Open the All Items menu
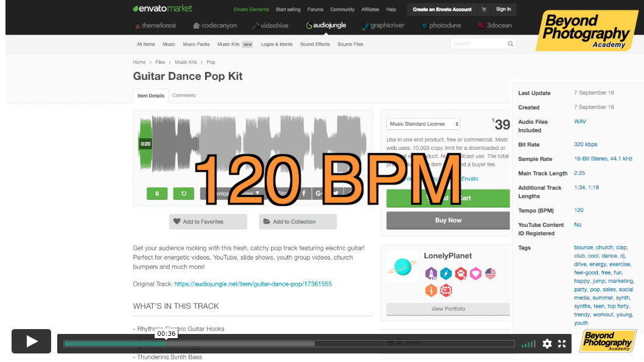The image size is (644, 362). coord(146,44)
